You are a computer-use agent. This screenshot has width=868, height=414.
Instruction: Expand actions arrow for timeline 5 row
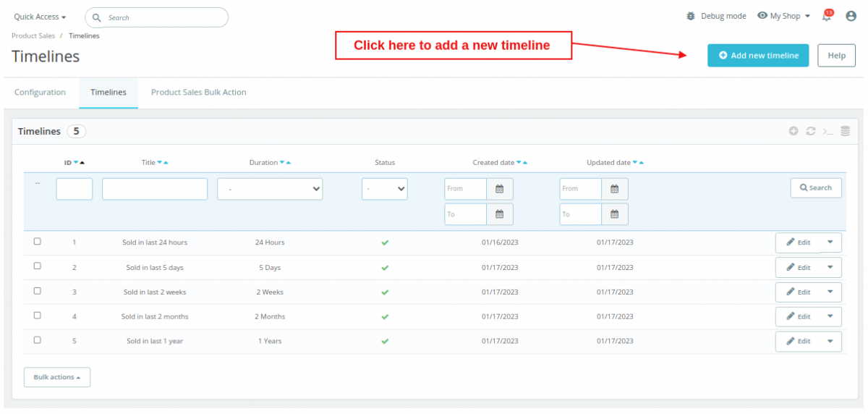(x=830, y=341)
